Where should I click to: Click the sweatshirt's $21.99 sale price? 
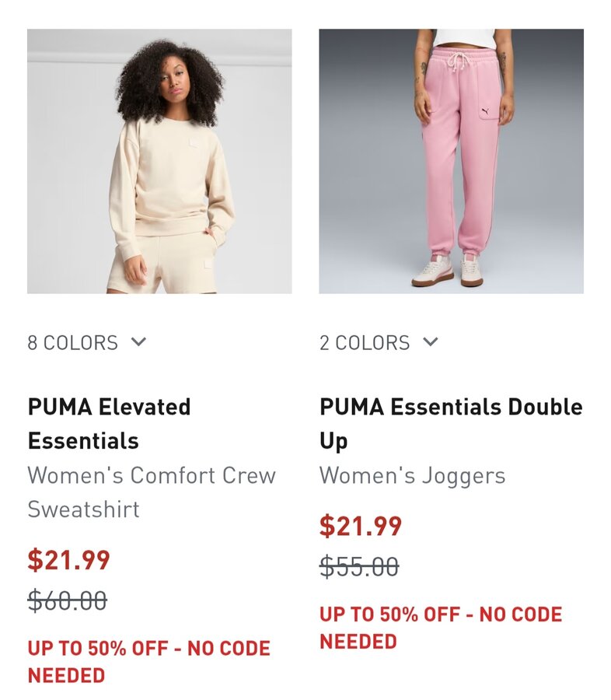[x=69, y=560]
